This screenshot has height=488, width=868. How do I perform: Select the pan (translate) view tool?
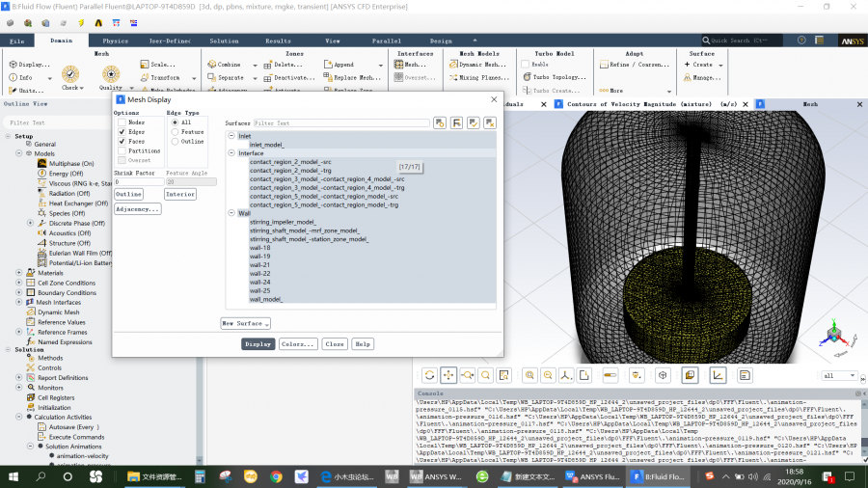pos(448,375)
